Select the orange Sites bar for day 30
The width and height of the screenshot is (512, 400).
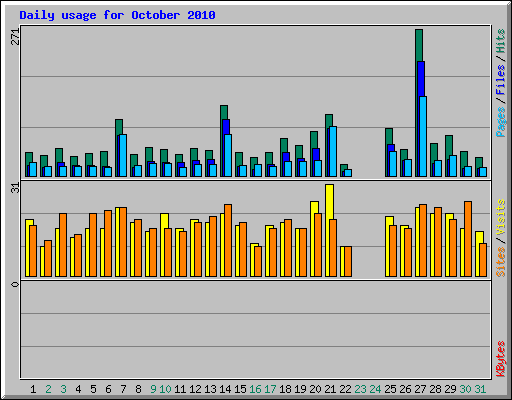[x=468, y=239]
